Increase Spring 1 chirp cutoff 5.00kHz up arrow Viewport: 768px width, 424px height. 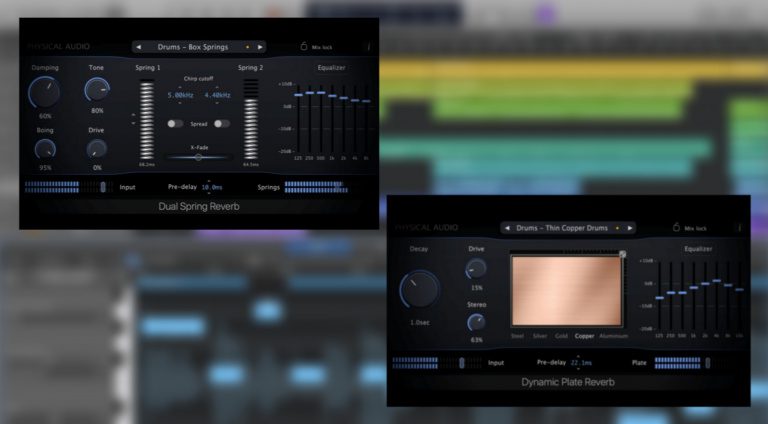(180, 87)
